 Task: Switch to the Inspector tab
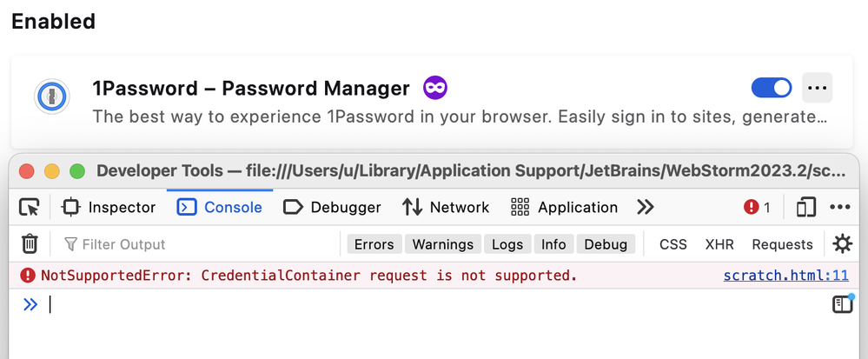[x=109, y=207]
